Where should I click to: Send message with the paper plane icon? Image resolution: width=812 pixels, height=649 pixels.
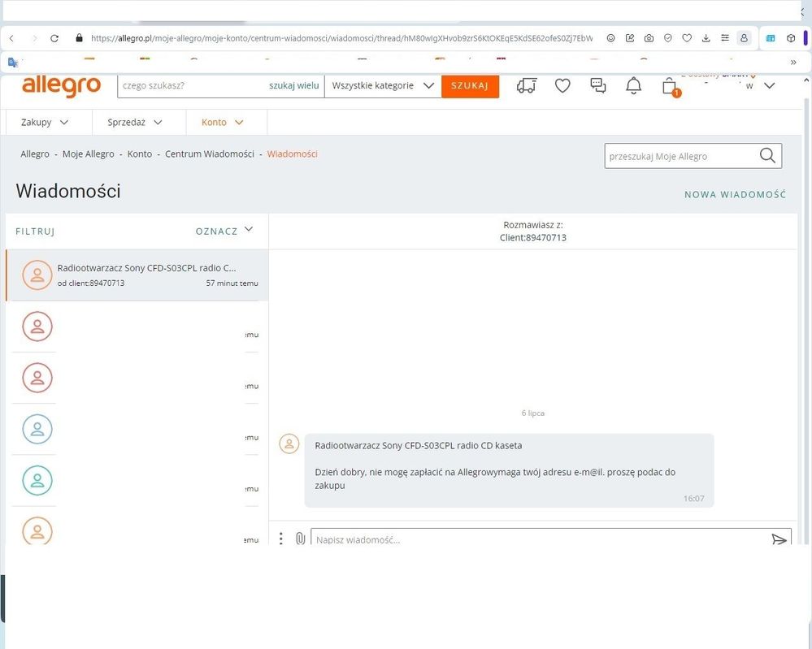point(779,539)
